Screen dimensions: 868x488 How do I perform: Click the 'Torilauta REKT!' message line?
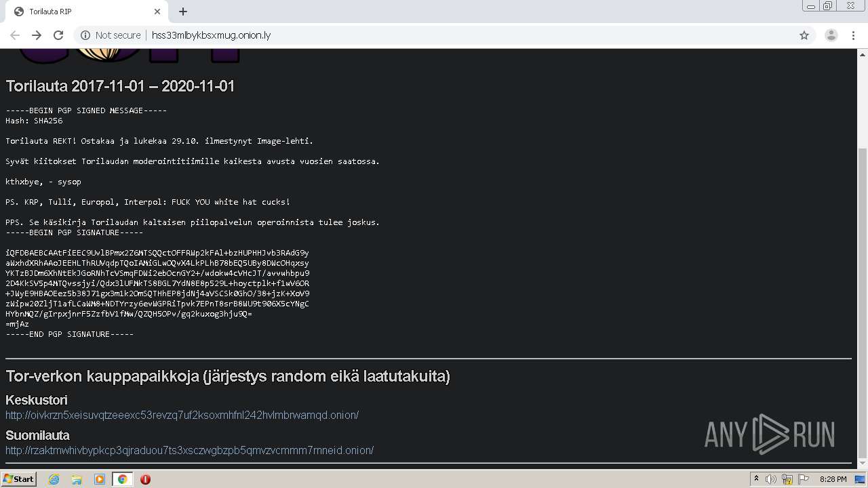(x=159, y=141)
